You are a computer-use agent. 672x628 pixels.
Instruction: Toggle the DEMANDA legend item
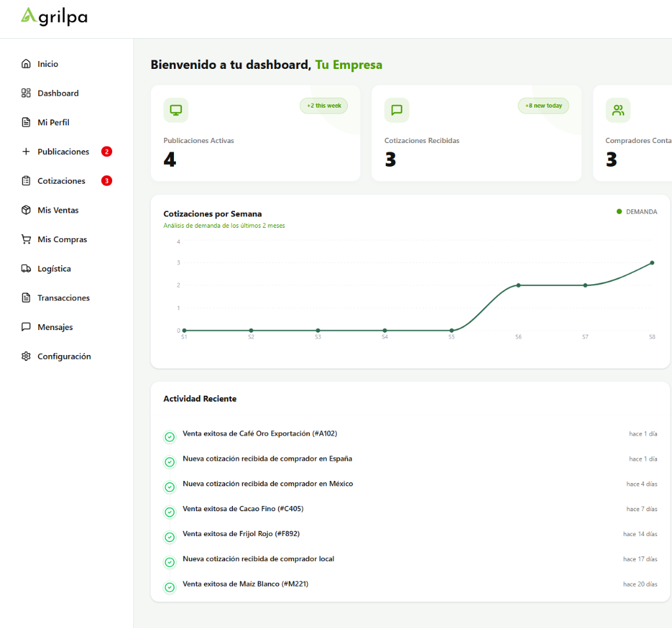[637, 212]
